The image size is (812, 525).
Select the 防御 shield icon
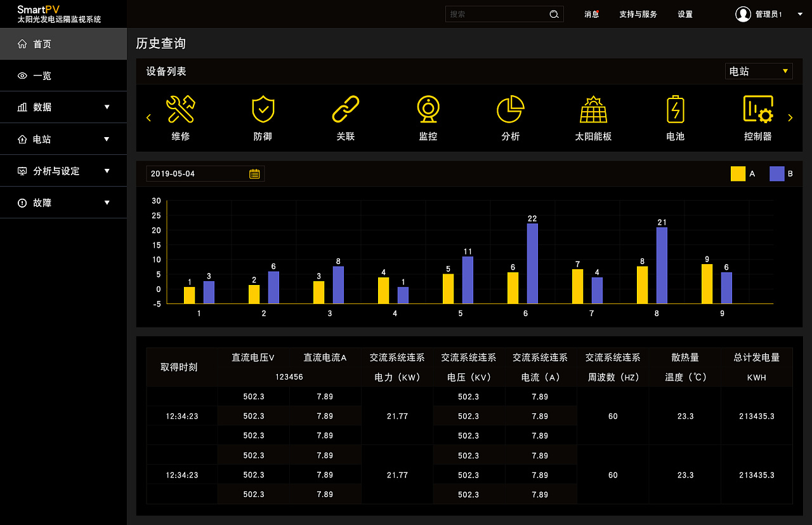tap(263, 109)
